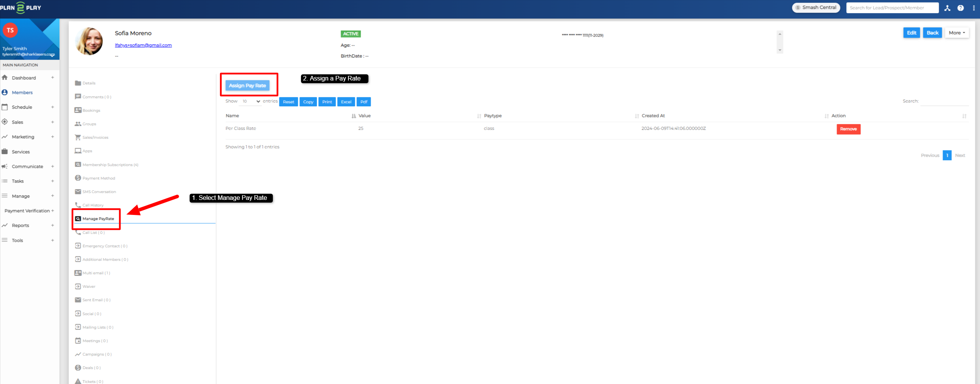Click the Previous pagination link
The height and width of the screenshot is (384, 980).
[930, 155]
